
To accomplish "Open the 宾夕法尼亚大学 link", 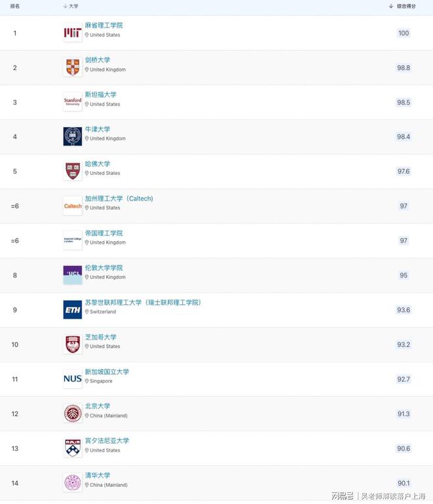I will [x=107, y=441].
